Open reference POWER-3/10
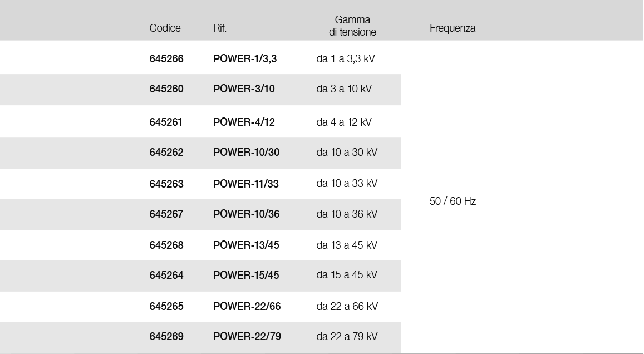Image resolution: width=644 pixels, height=354 pixels. pyautogui.click(x=244, y=89)
